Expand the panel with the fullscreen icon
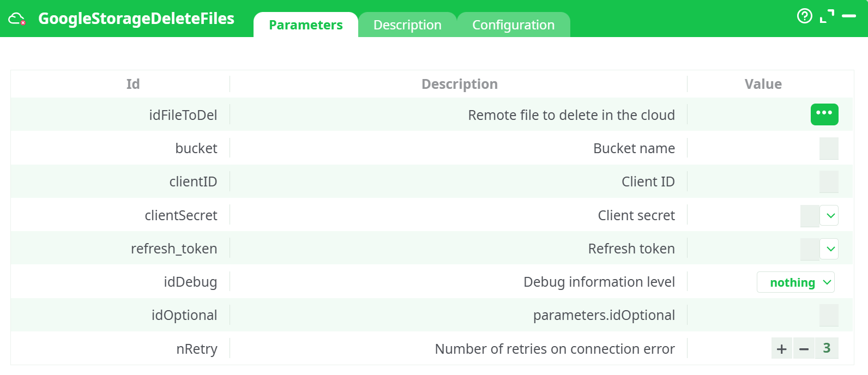 827,16
